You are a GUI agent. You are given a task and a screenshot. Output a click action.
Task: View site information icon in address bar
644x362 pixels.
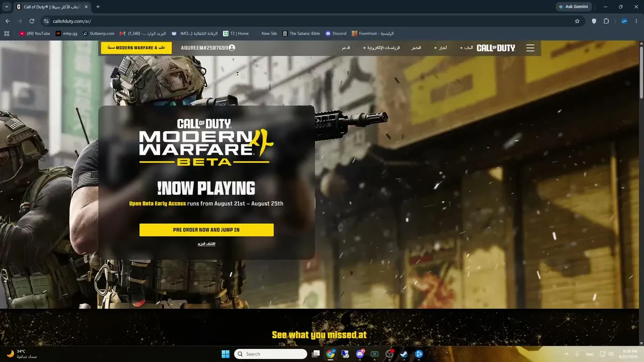(46, 21)
